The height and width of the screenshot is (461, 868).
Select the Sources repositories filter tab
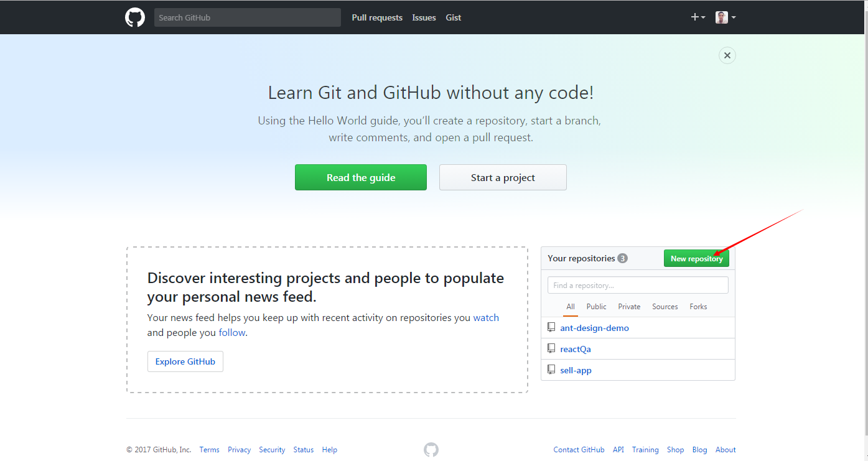[665, 307]
